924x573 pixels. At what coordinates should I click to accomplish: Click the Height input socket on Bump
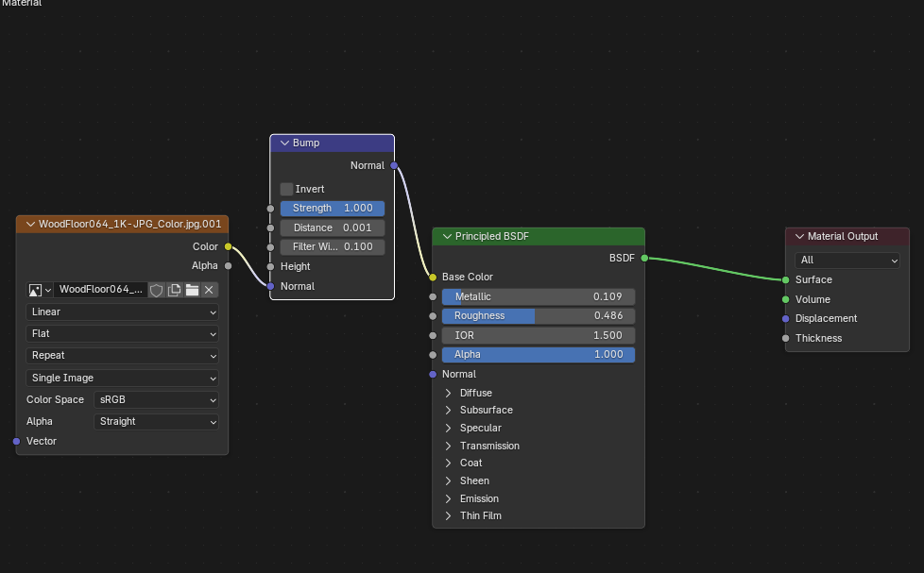[270, 267]
